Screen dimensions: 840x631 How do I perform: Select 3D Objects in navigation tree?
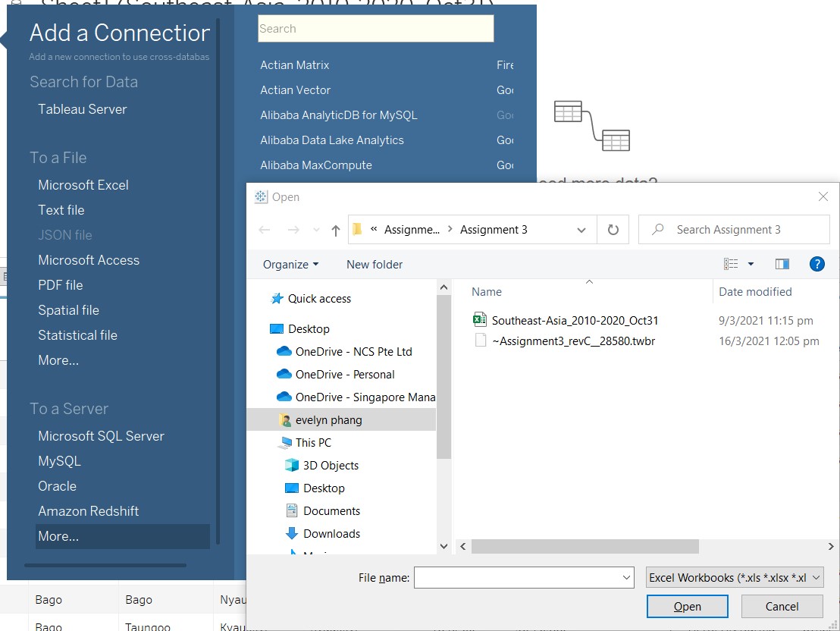331,466
